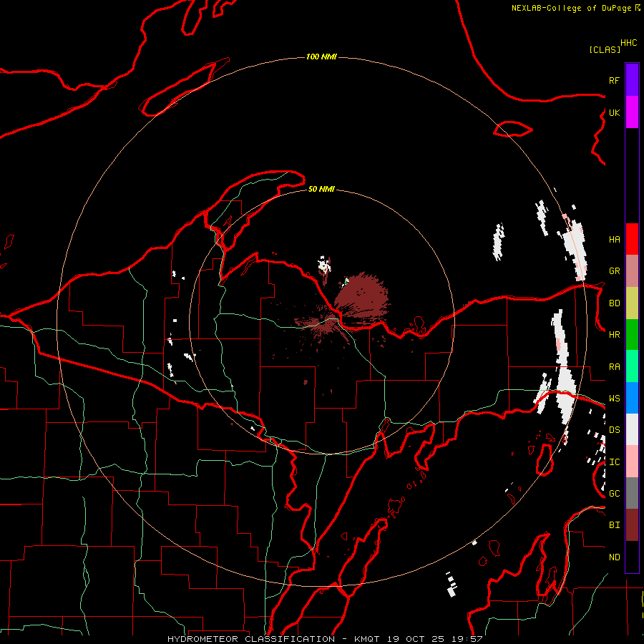
Task: Click the 'BI' legend label
Action: tap(614, 525)
